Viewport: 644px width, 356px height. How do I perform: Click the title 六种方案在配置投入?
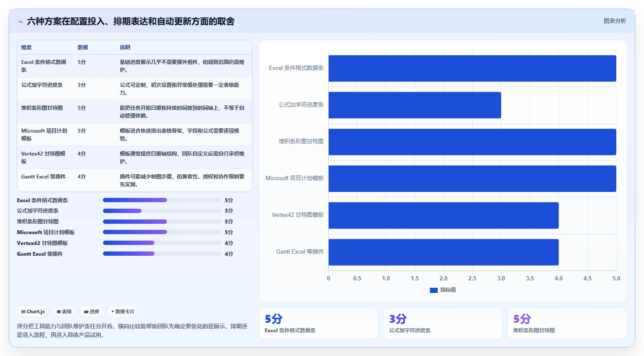[131, 21]
